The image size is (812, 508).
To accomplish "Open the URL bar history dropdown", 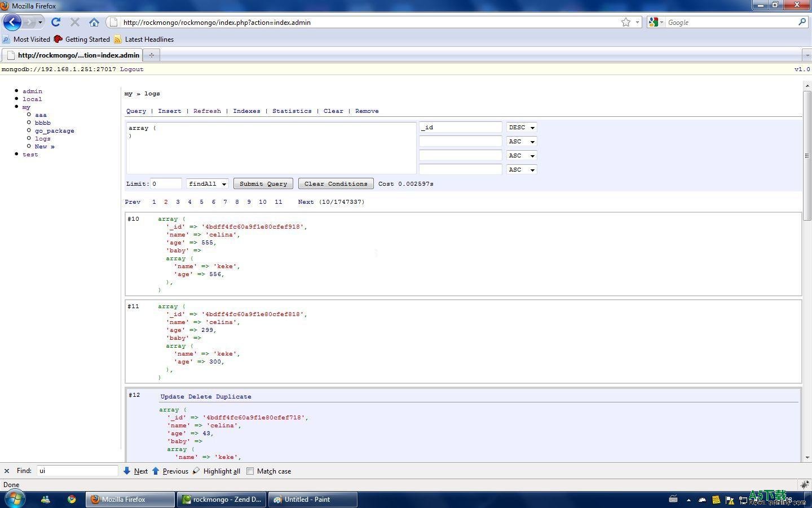I will [637, 22].
